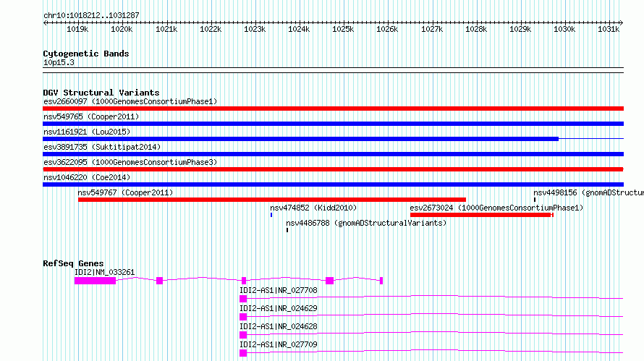Click the 1024k ruler tick label
This screenshot has width=644, height=361.
[x=299, y=29]
